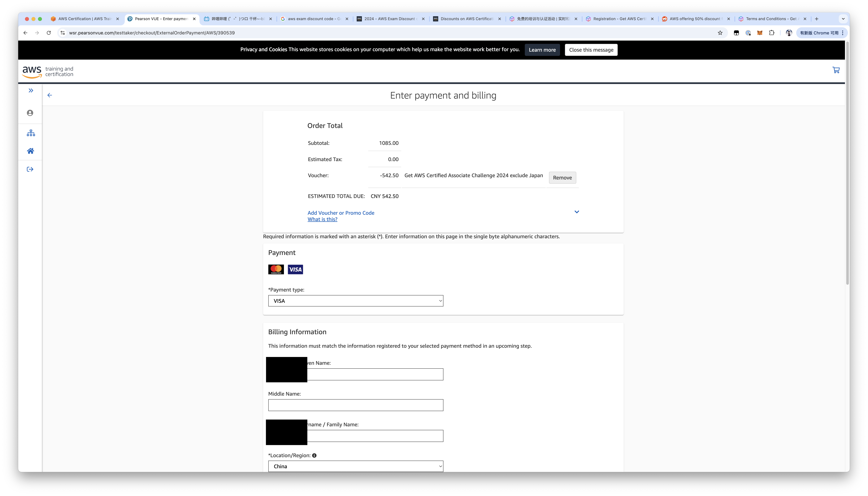
Task: Close the cookie message banner
Action: pyautogui.click(x=591, y=50)
